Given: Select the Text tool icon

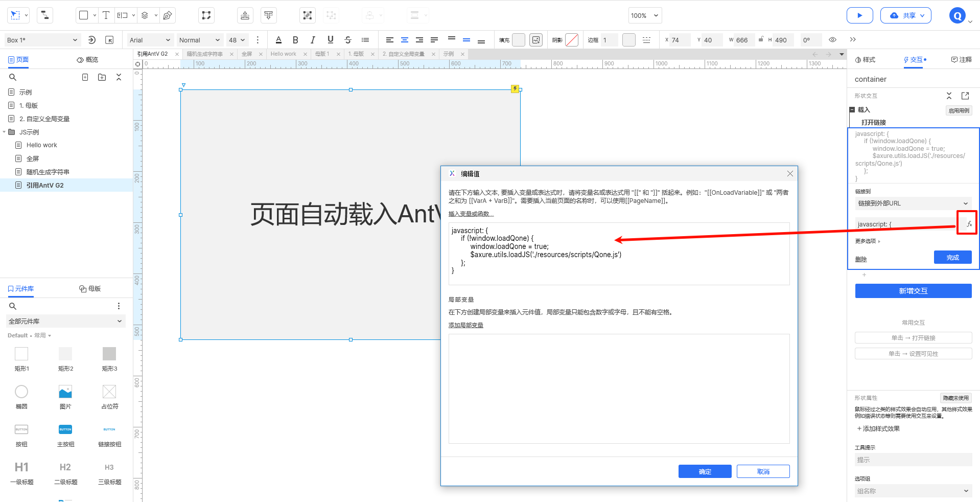Looking at the screenshot, I should 106,15.
